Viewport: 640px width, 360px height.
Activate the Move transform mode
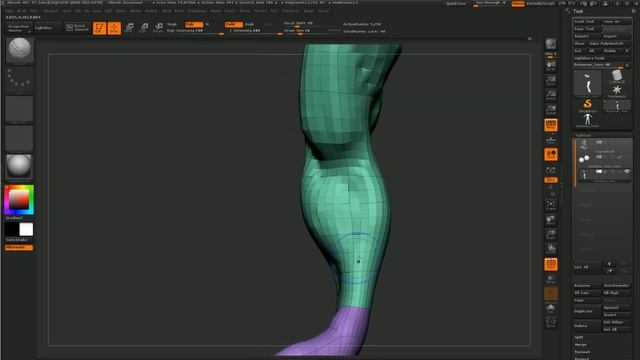coord(129,28)
